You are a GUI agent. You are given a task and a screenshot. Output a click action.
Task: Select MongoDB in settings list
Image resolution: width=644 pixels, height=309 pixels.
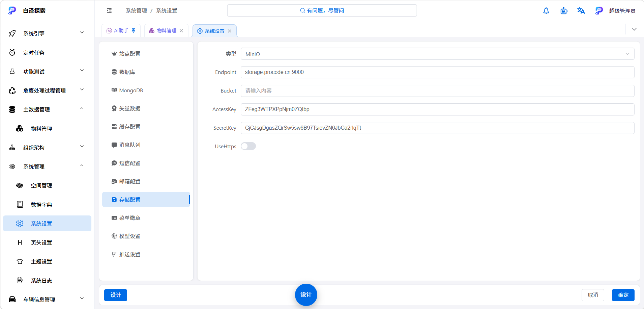146,90
